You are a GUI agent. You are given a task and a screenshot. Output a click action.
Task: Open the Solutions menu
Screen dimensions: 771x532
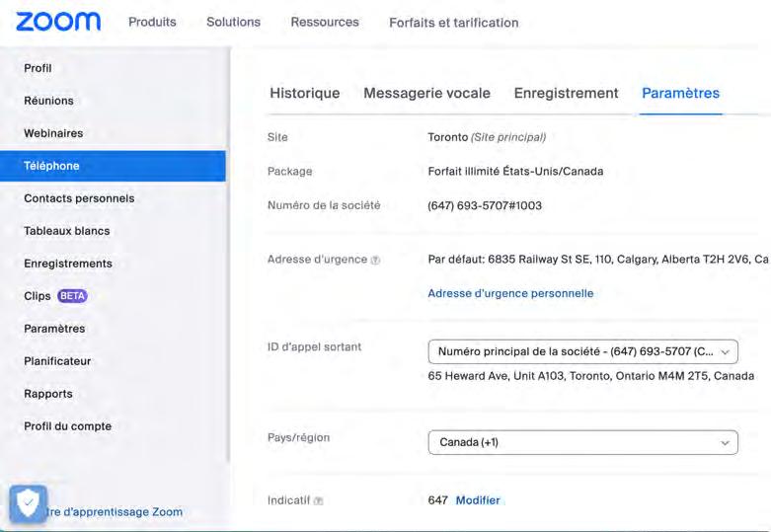point(233,22)
